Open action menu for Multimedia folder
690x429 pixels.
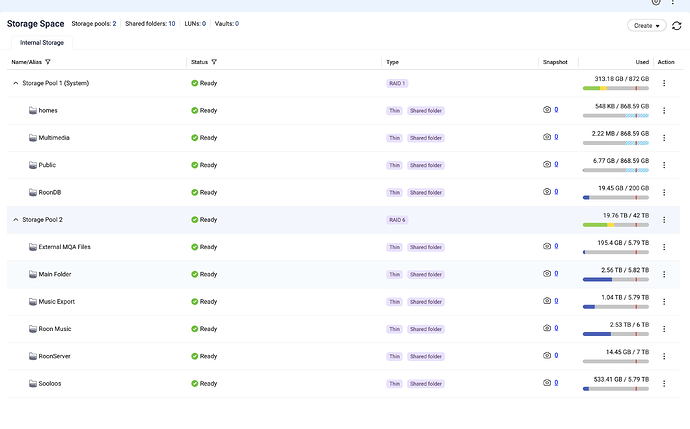click(664, 138)
